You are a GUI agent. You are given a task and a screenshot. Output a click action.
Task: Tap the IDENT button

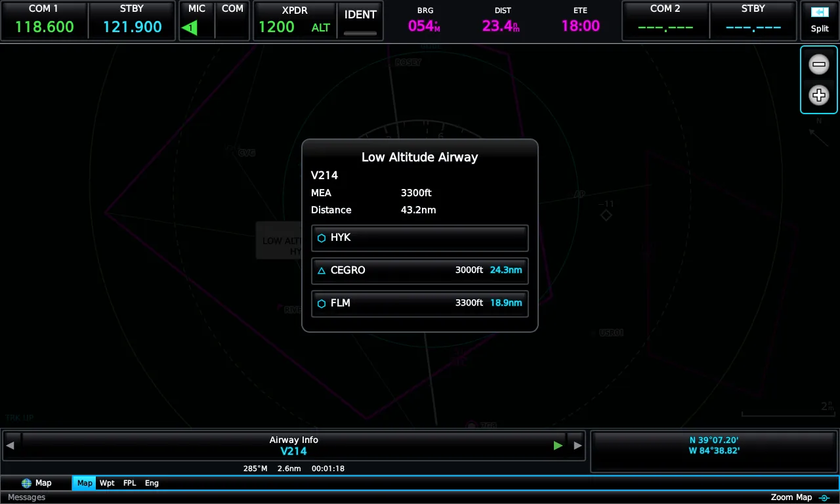tap(360, 21)
